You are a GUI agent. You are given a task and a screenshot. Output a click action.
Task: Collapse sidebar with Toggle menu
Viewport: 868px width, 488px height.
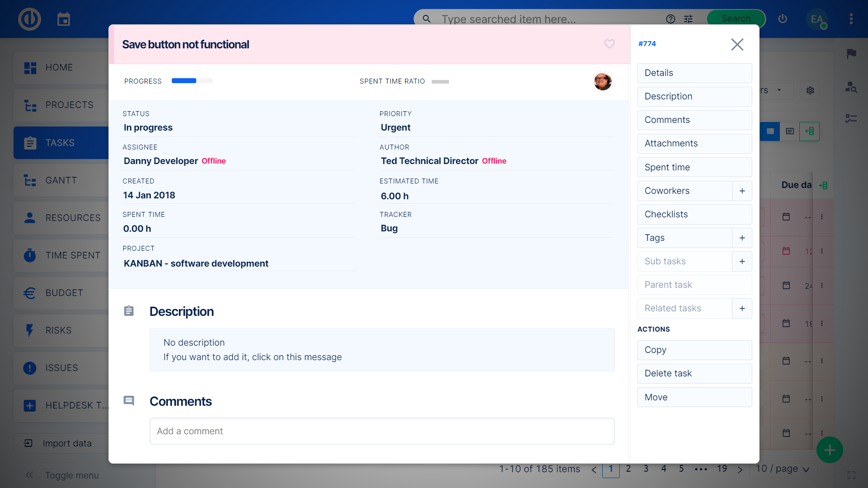tap(61, 475)
